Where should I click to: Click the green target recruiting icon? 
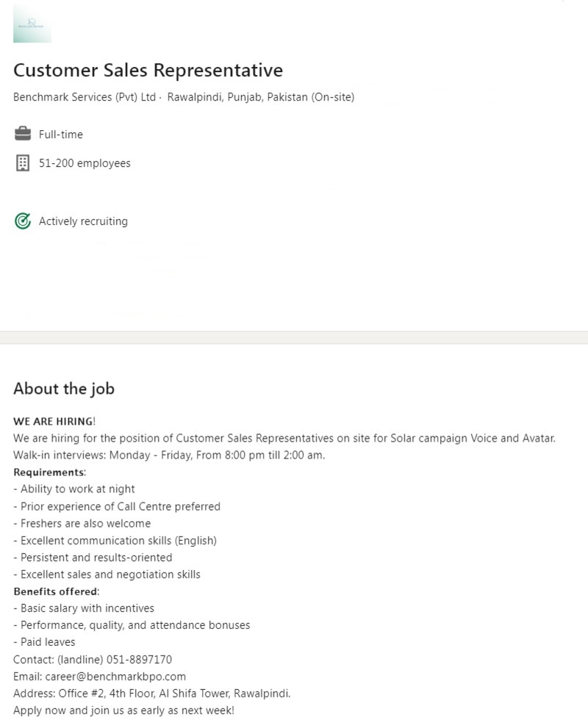click(23, 221)
